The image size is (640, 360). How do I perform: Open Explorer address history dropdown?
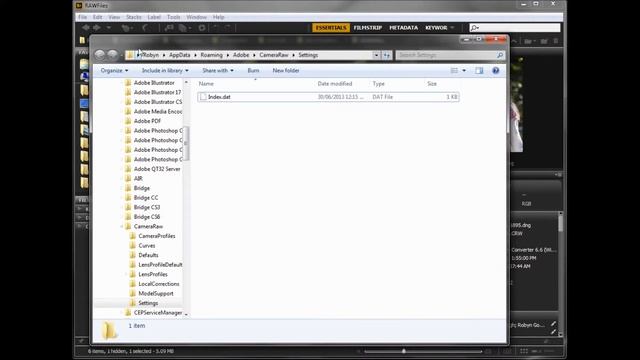(376, 55)
